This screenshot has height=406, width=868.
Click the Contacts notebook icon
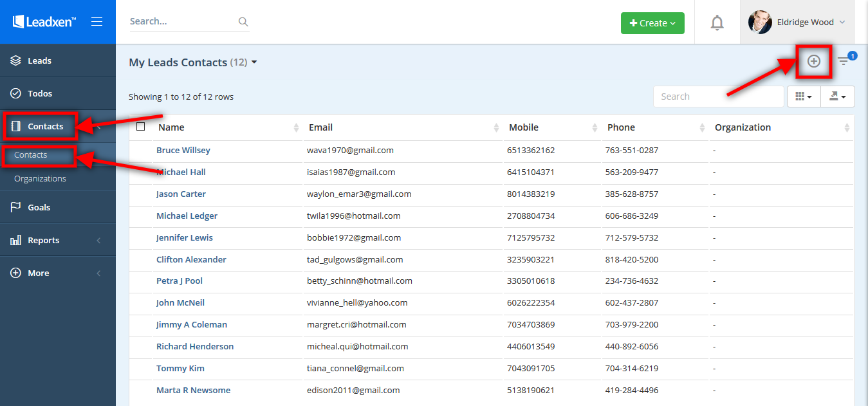[16, 126]
